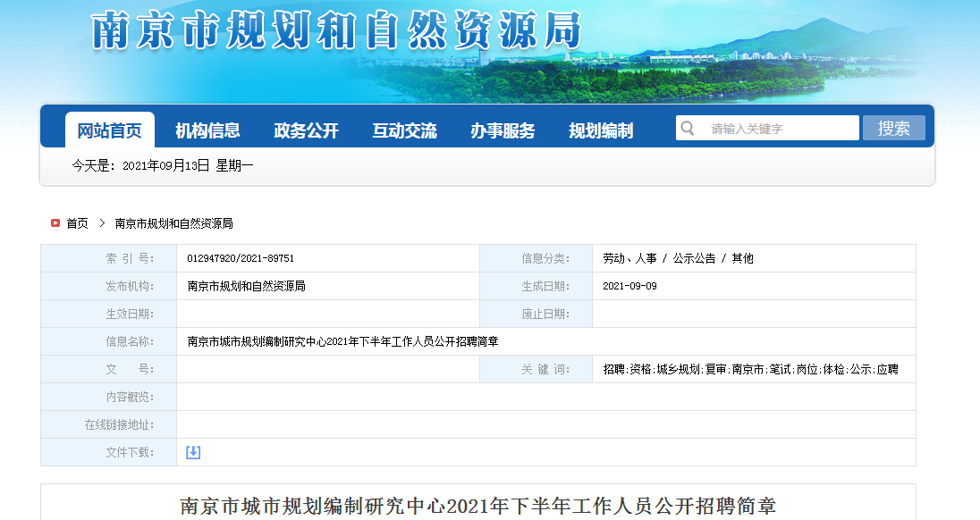Open 南京市规划和自然资源局 breadcrumb link
Screen dimensions: 980x520
point(173,223)
